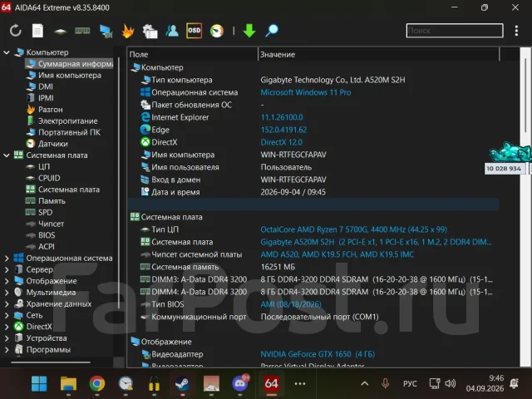Open the Windows Start button
The image size is (532, 399).
click(39, 384)
